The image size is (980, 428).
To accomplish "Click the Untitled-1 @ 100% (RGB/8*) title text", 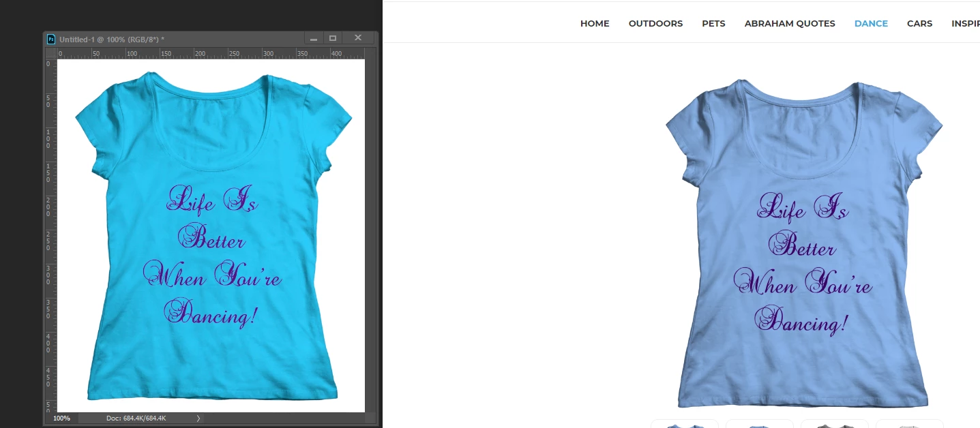I will pos(112,40).
